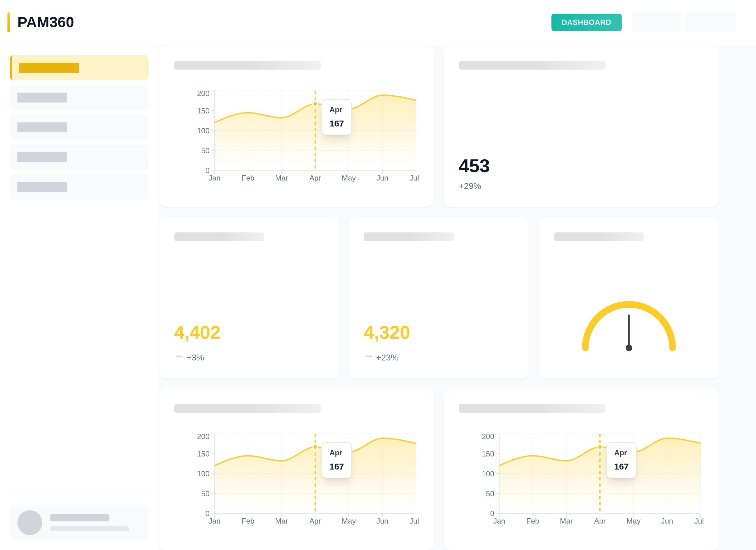The height and width of the screenshot is (550, 756).
Task: Click the PAM360 logo title
Action: (46, 22)
